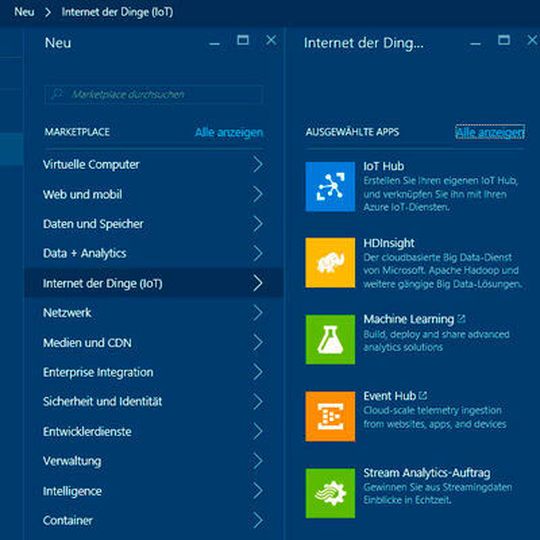This screenshot has width=540, height=540.
Task: Expand the Enterprise Integration chevron
Action: click(258, 372)
